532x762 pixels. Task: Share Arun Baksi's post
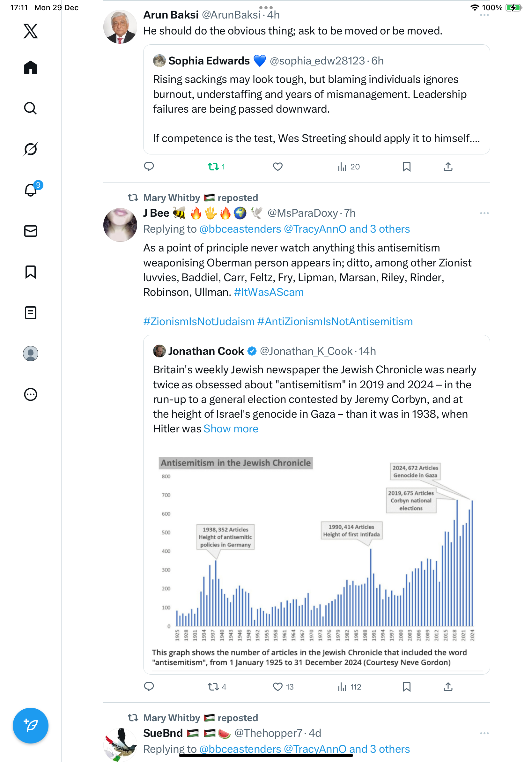[448, 167]
